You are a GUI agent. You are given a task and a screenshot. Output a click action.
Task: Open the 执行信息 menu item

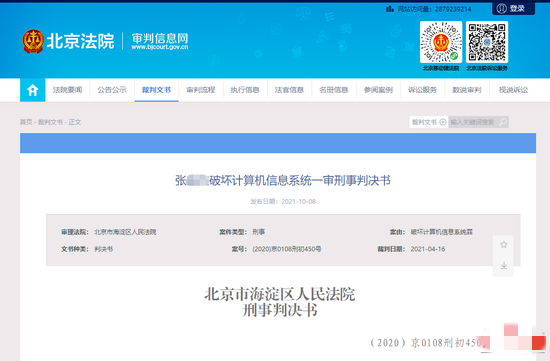click(245, 90)
